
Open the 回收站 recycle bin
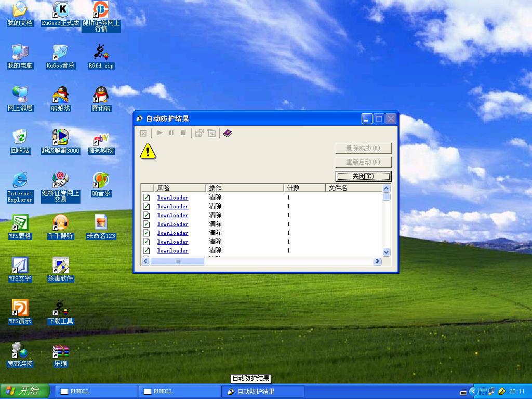tap(20, 137)
